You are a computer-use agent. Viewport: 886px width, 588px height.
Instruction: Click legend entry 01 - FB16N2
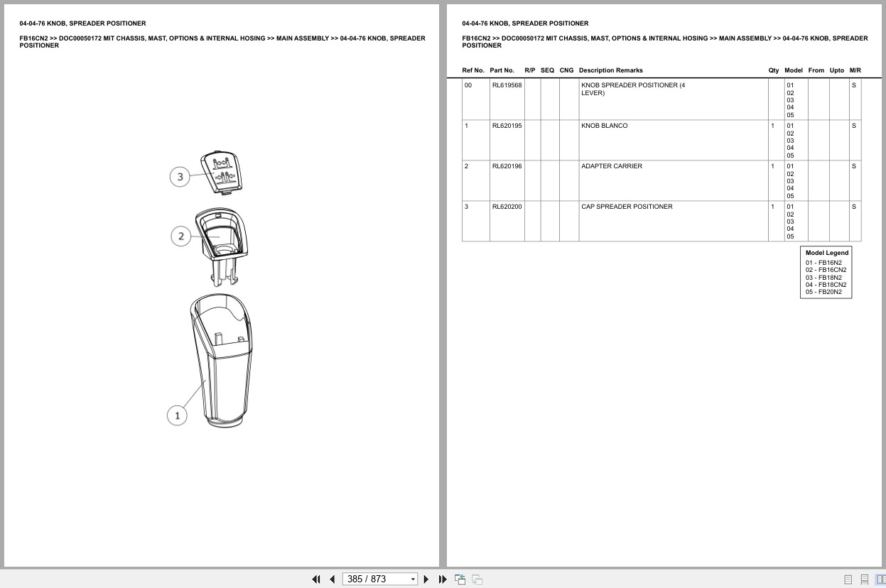click(x=823, y=263)
